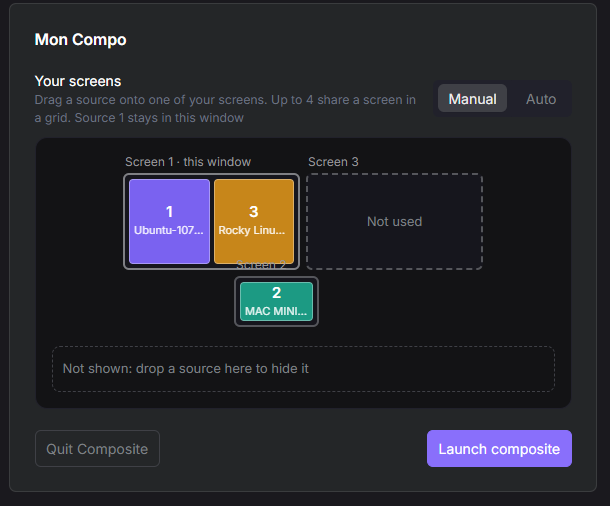This screenshot has width=610, height=506.
Task: Click the Not shown hide-source drop zone
Action: [x=303, y=369]
